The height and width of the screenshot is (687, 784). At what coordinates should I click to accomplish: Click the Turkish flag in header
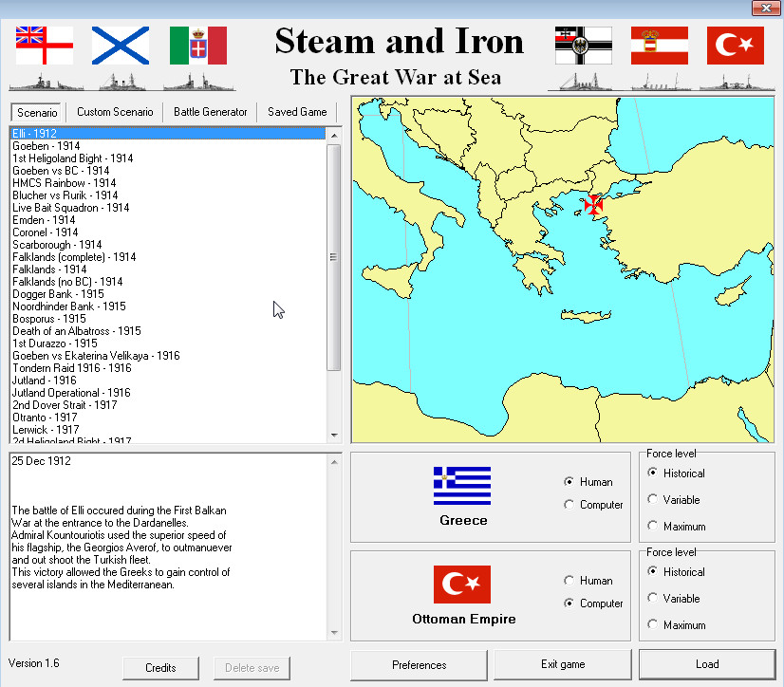pos(735,46)
